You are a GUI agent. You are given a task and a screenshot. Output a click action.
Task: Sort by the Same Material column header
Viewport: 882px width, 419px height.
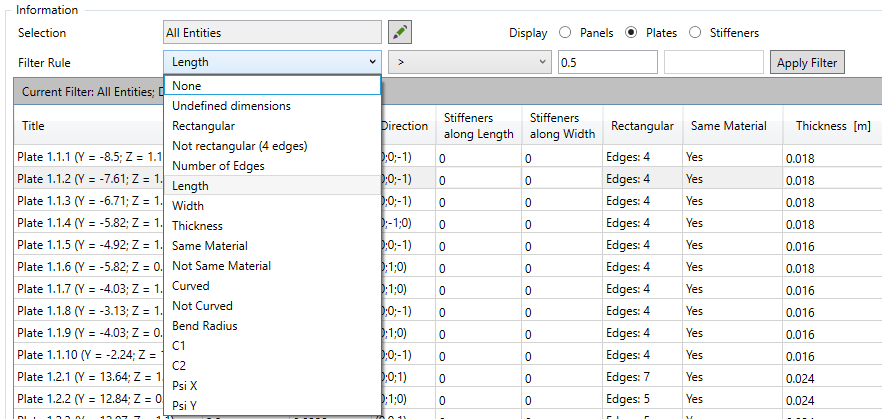pyautogui.click(x=732, y=126)
